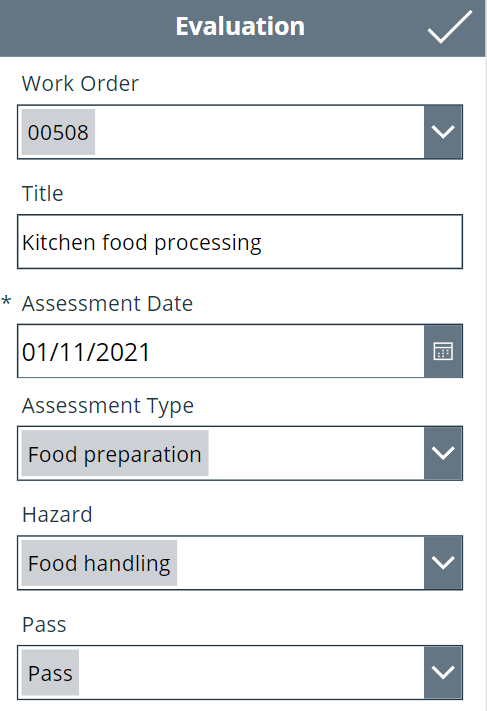Screen dimensions: 487x711
Task: Click the Work Order field label
Action: pyautogui.click(x=80, y=83)
